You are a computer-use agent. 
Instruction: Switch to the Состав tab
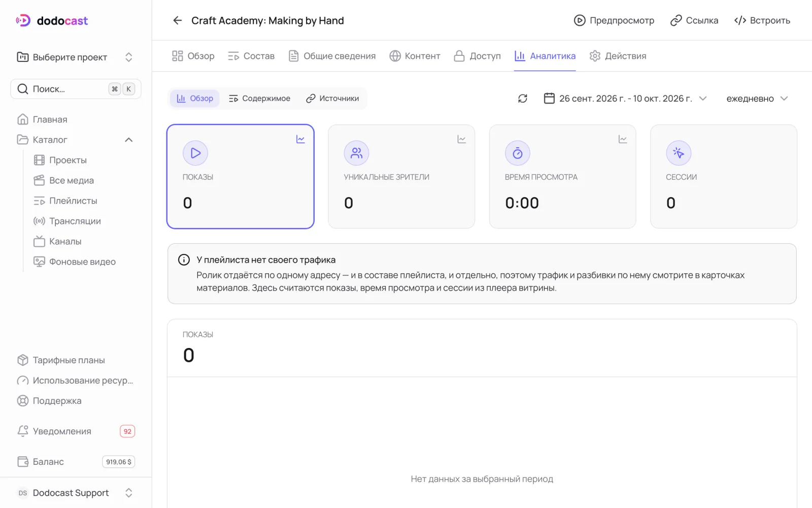point(251,56)
